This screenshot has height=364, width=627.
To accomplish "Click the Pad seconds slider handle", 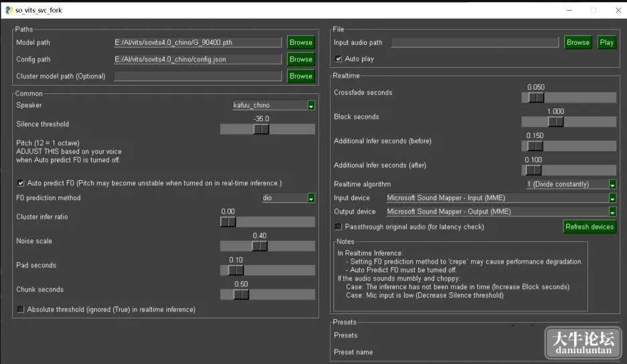I will 236,270.
